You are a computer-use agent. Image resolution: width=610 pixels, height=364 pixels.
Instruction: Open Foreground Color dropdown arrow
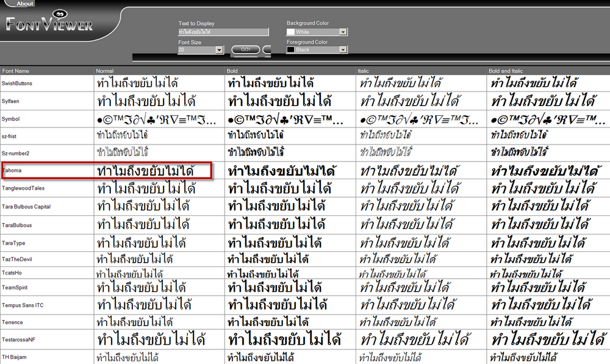coord(343,50)
